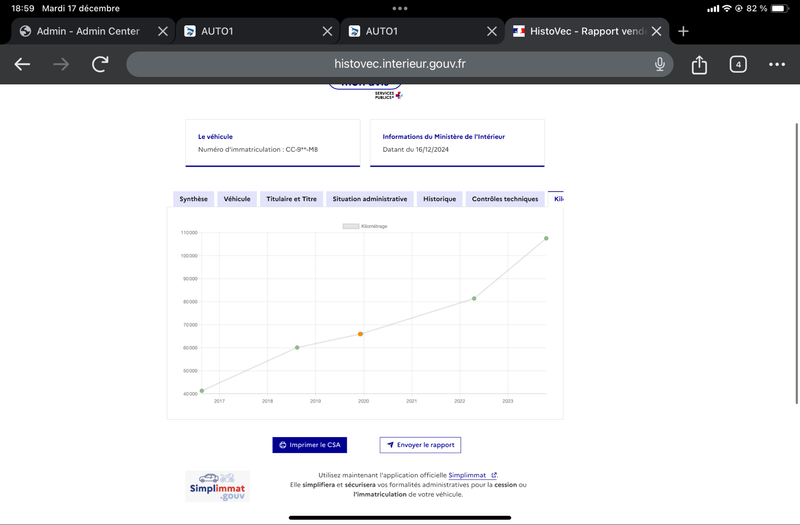Image resolution: width=800 pixels, height=525 pixels.
Task: Close the second AUTO1 tab
Action: [x=492, y=32]
